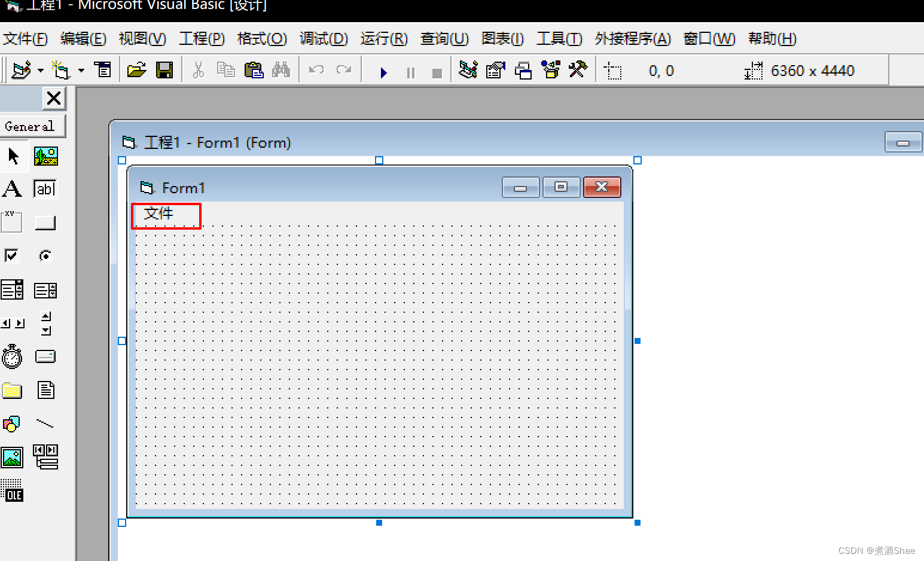Select the vertical scrollbar control tool

46,323
